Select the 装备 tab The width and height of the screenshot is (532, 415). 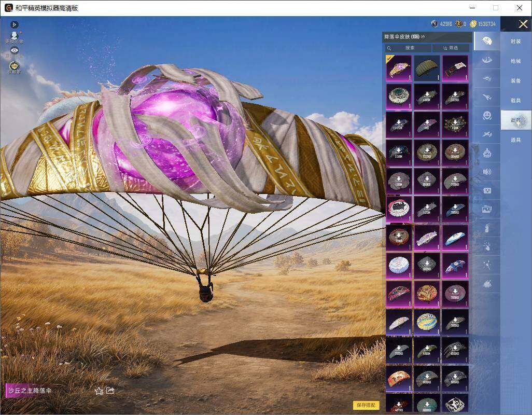(x=516, y=81)
